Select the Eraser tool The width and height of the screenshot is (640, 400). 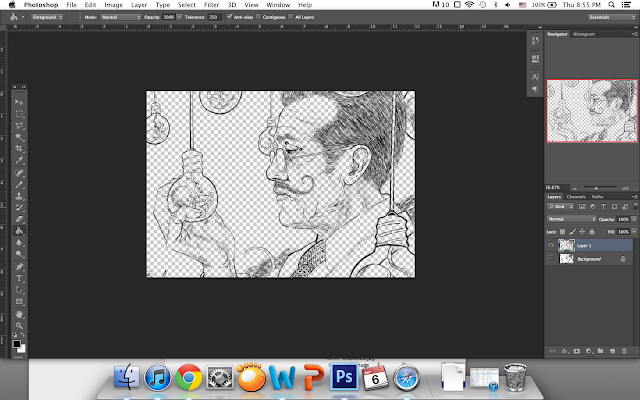point(19,219)
